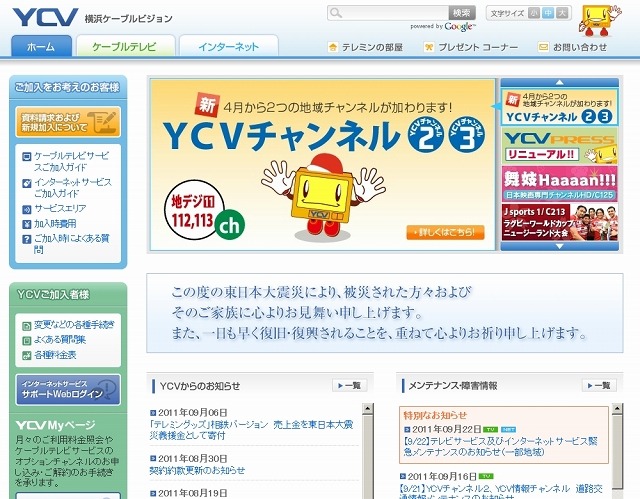
Task: Open 一覧 for メンテナンス・障害情報
Action: click(x=599, y=386)
